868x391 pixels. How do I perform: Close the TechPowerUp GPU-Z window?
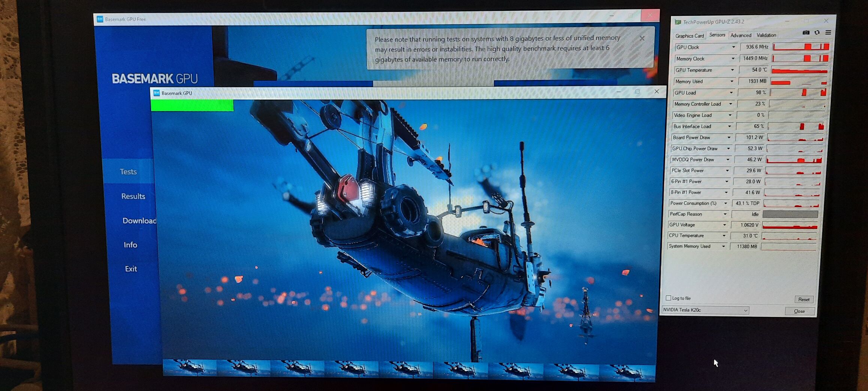point(826,21)
